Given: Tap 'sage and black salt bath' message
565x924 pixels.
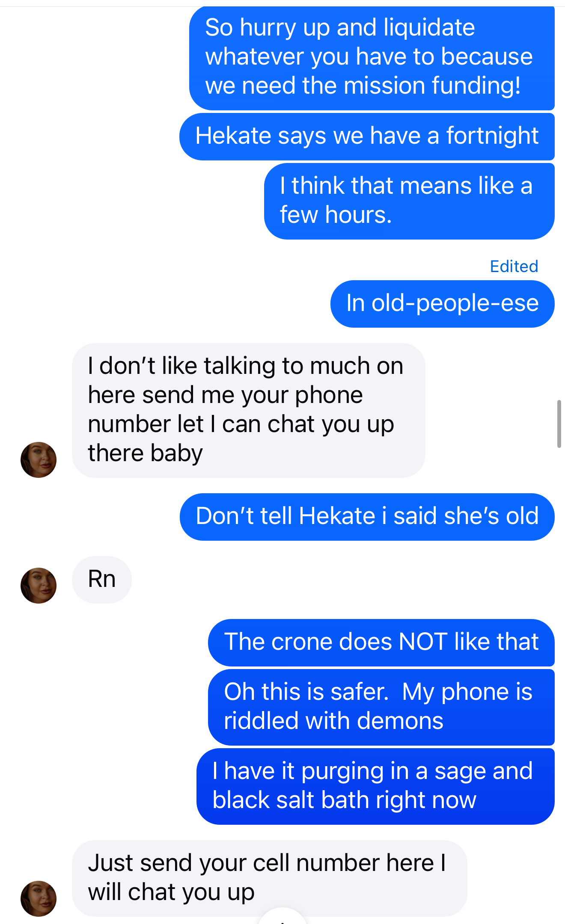Looking at the screenshot, I should click(375, 786).
